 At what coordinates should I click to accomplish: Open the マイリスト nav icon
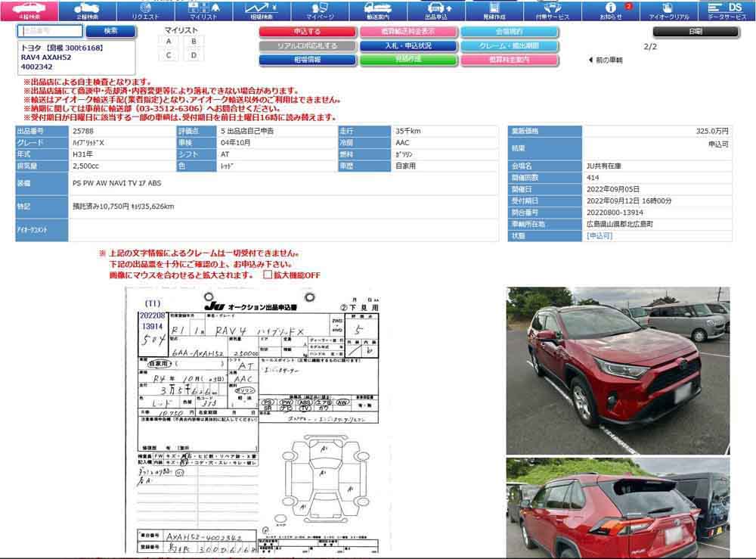point(203,11)
